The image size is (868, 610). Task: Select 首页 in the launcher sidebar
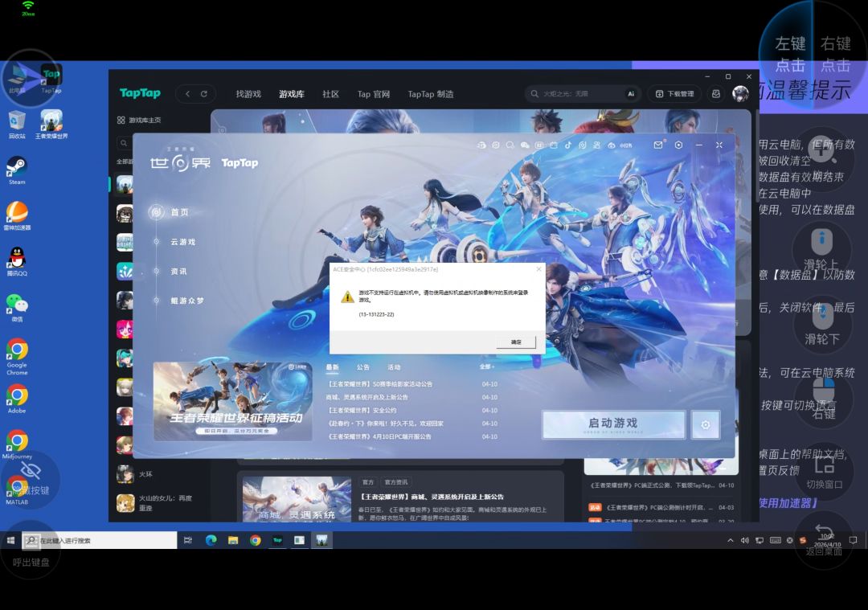click(x=179, y=212)
